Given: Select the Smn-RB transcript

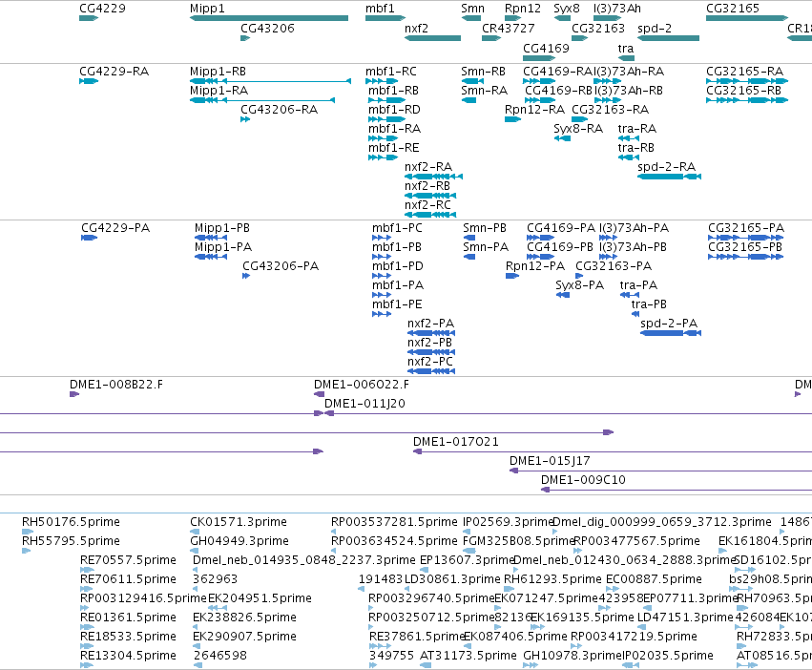Looking at the screenshot, I should pyautogui.click(x=472, y=81).
